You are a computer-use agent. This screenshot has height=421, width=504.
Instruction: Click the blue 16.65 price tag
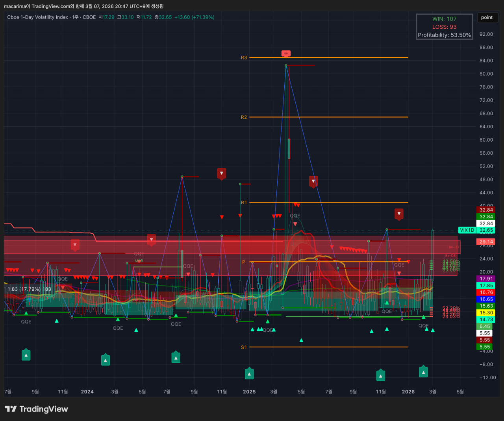tap(486, 299)
